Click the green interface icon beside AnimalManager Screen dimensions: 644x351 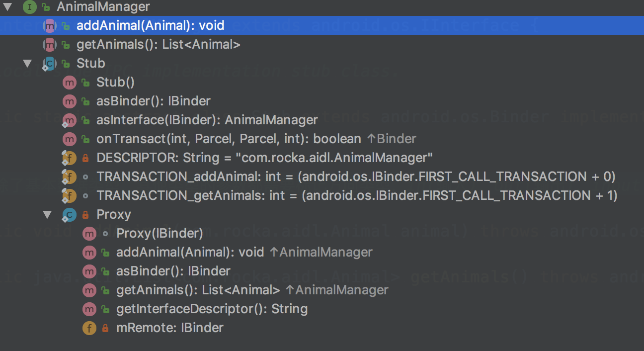coord(30,7)
